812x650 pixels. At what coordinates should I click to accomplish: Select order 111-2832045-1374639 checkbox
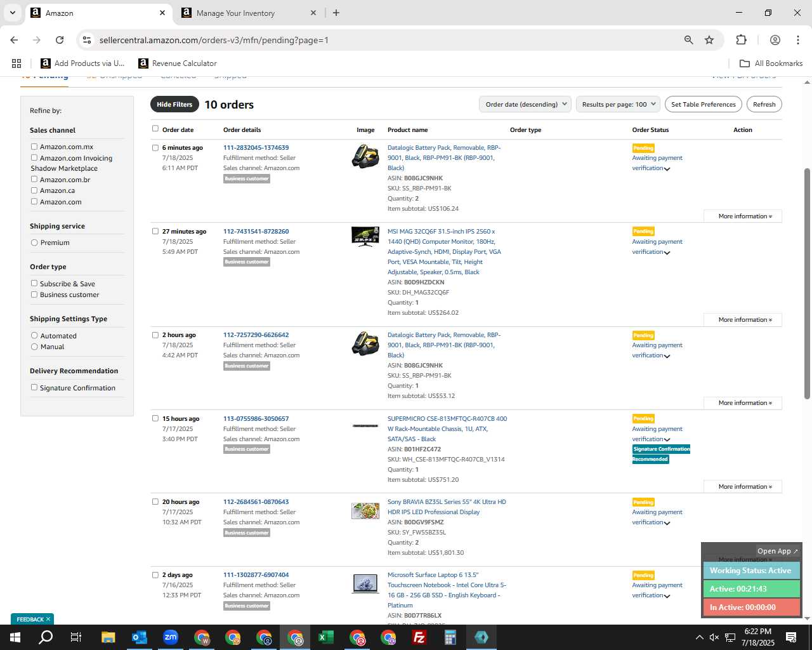coord(155,148)
